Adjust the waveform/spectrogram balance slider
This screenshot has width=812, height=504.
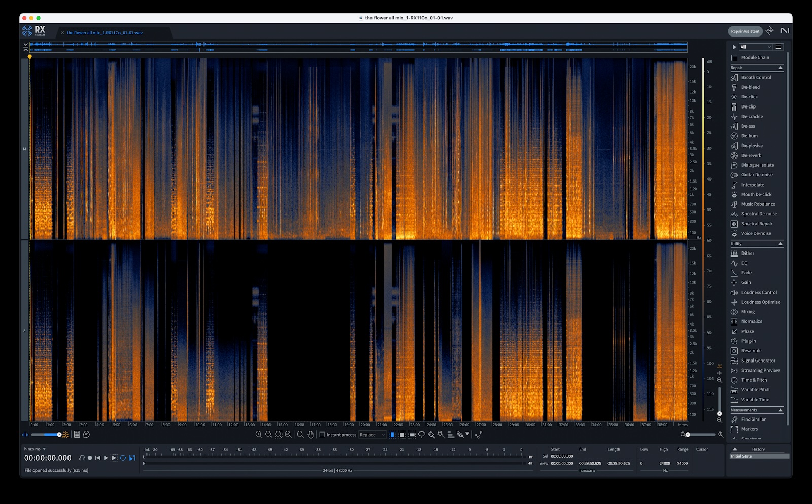[46, 435]
